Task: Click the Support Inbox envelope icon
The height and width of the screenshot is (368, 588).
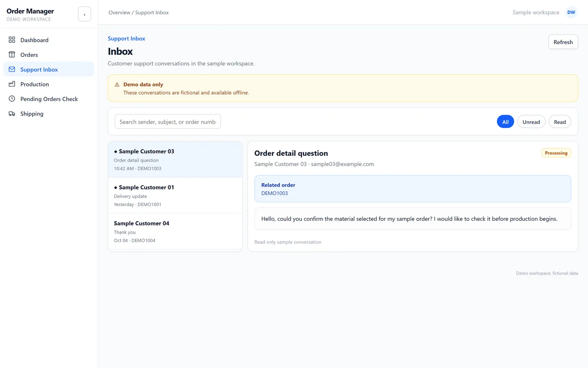Action: click(x=12, y=69)
